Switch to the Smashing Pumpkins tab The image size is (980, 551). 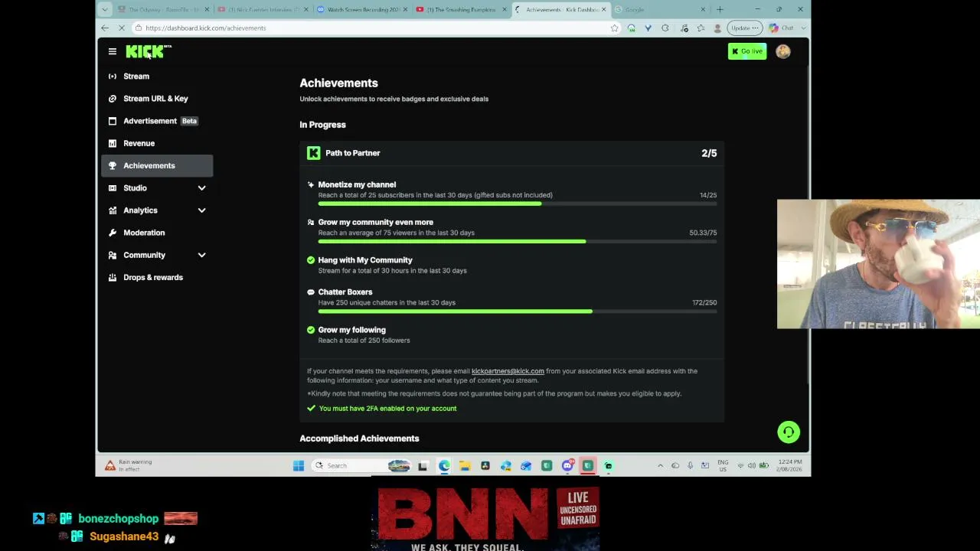pyautogui.click(x=461, y=9)
